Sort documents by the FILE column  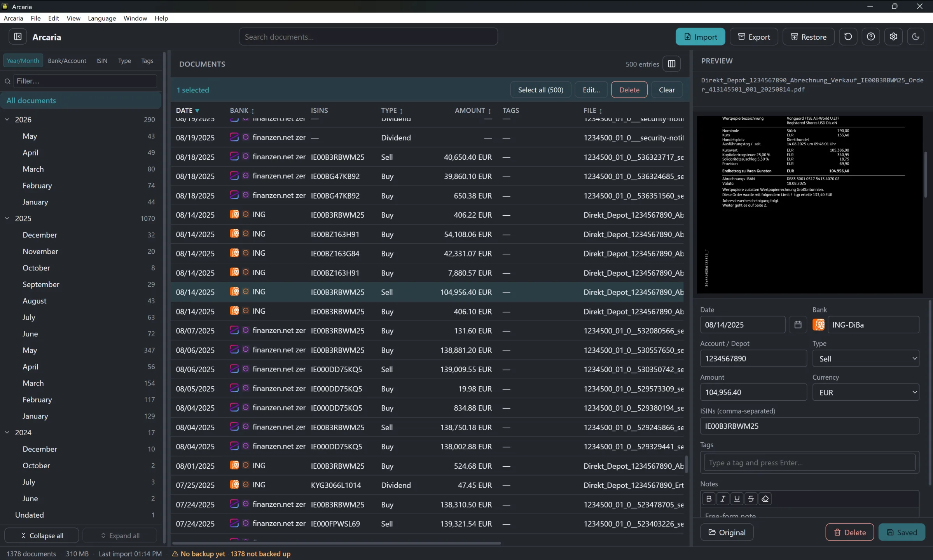(x=593, y=111)
